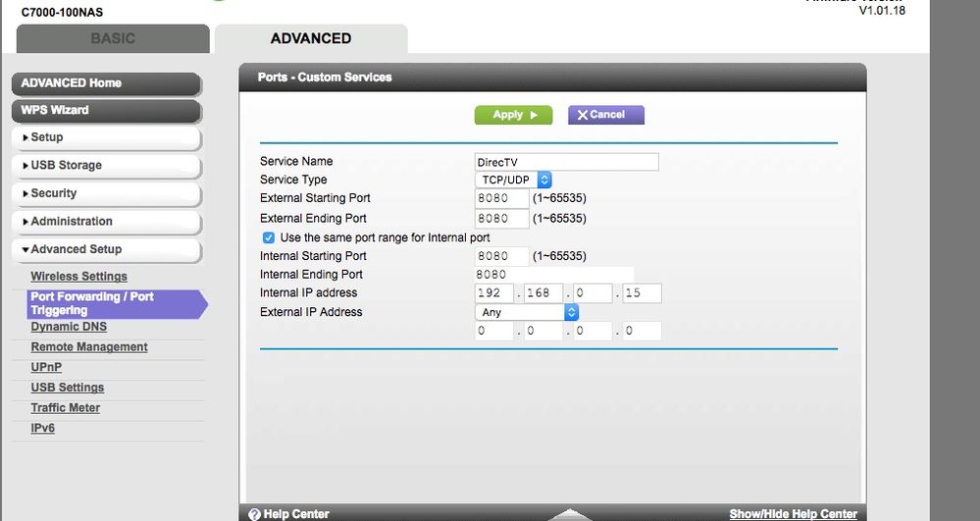This screenshot has width=980, height=521.
Task: Expand the USB Storage sidebar section
Action: click(106, 166)
